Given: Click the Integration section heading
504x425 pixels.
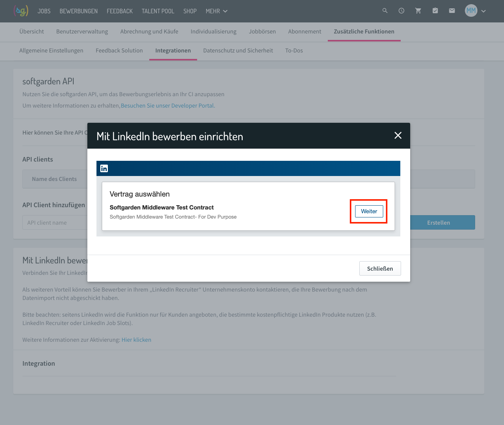Looking at the screenshot, I should point(39,363).
